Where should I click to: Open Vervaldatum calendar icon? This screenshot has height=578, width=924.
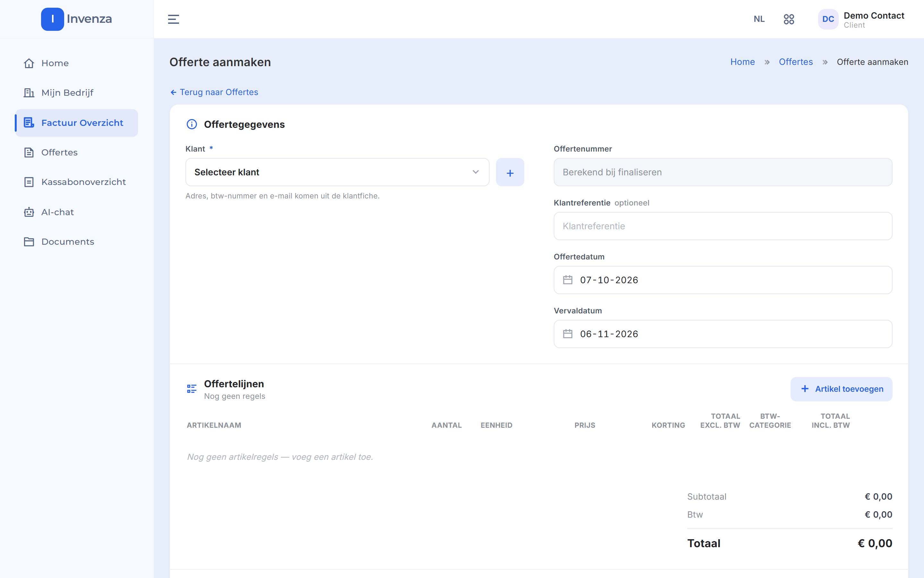click(568, 334)
